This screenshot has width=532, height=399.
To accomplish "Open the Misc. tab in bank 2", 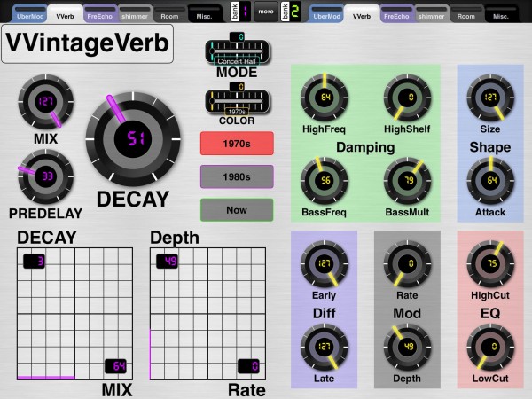I will [x=501, y=14].
